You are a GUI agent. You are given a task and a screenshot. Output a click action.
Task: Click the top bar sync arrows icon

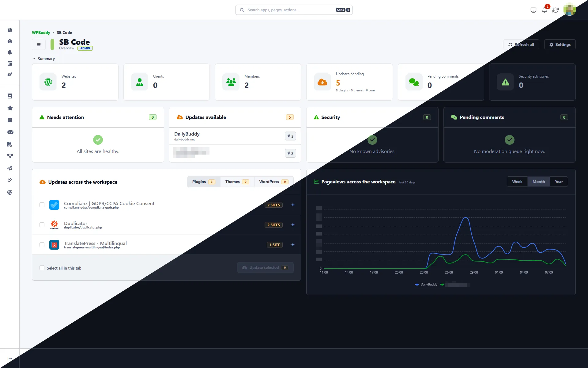[x=556, y=10]
